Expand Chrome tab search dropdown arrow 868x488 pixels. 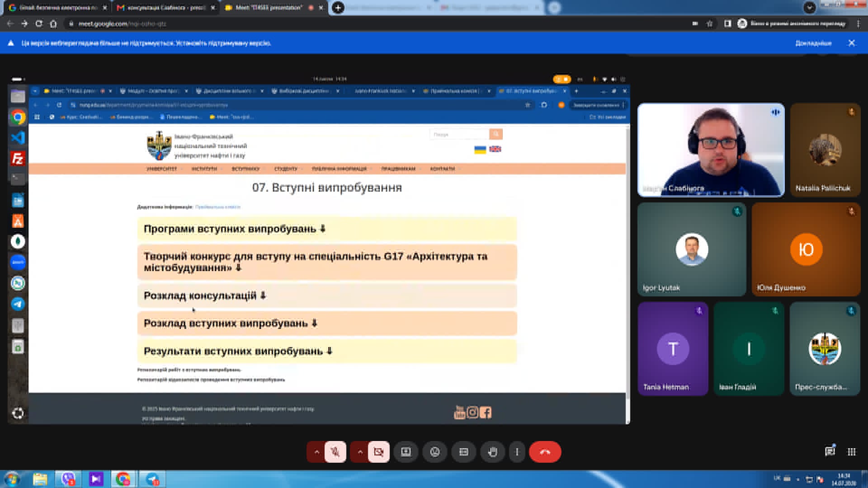pos(810,7)
